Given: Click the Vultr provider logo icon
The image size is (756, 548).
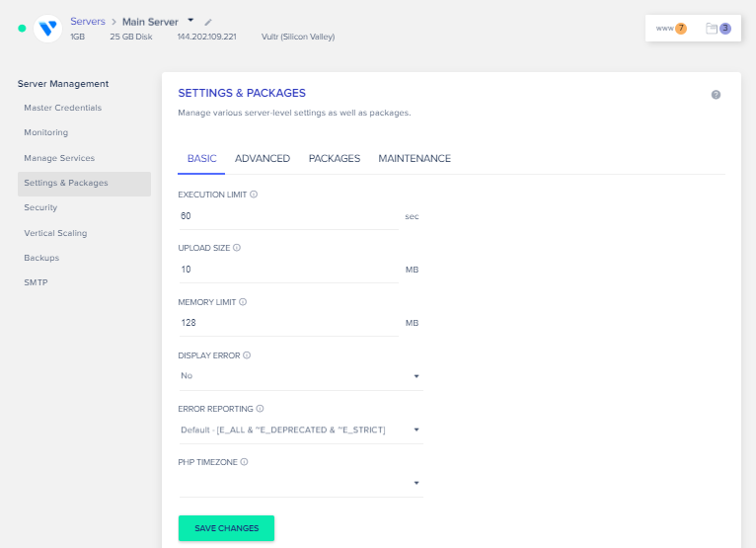Looking at the screenshot, I should pyautogui.click(x=47, y=29).
